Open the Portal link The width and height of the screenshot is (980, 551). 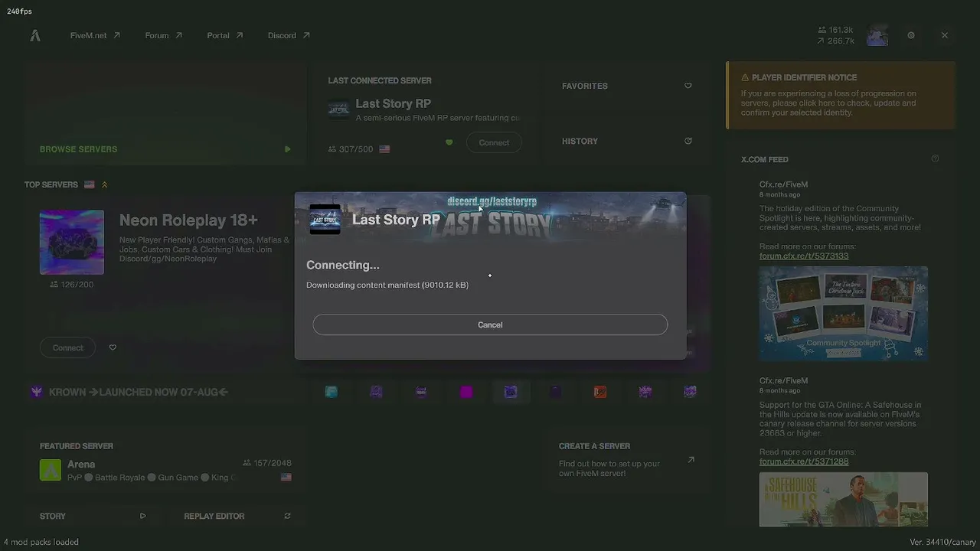coord(224,35)
